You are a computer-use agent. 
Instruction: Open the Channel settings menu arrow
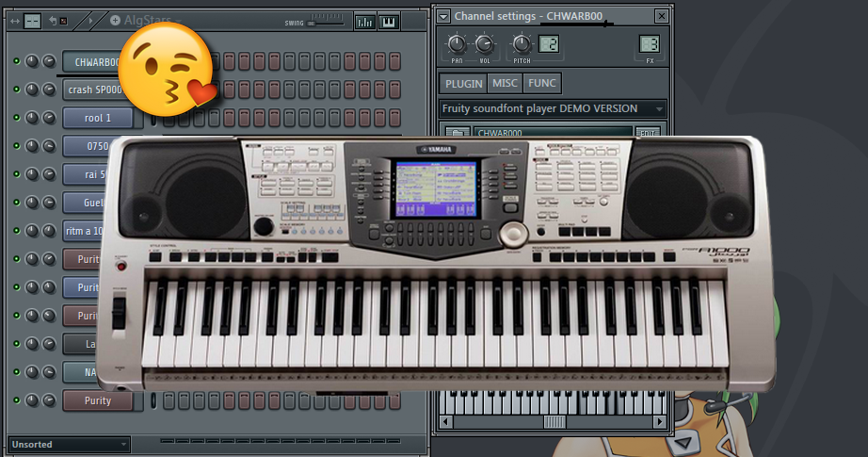pyautogui.click(x=443, y=16)
